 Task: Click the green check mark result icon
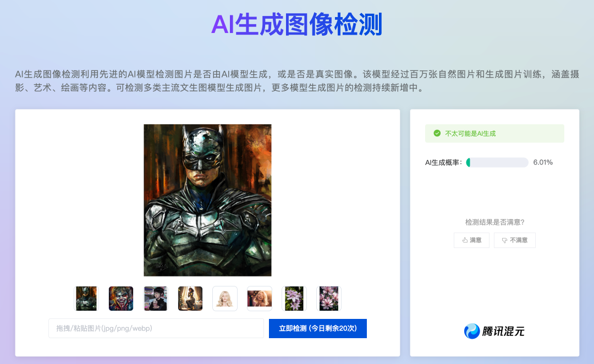point(437,133)
